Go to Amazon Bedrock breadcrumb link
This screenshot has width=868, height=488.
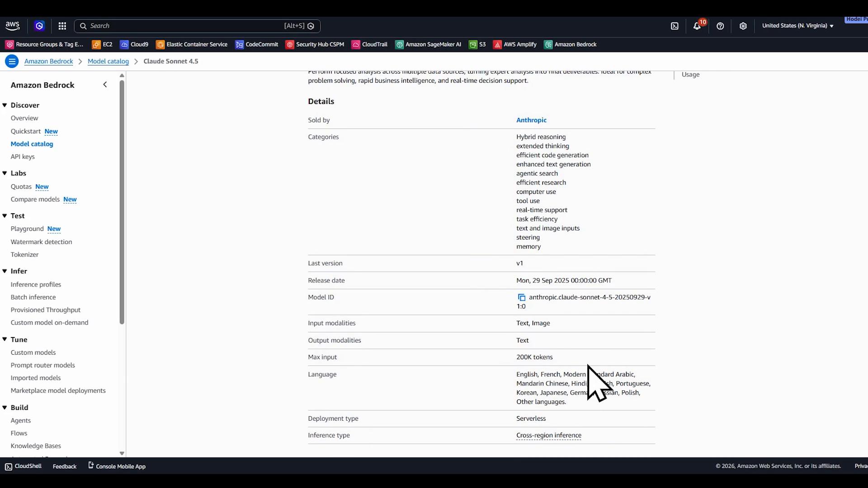coord(49,61)
